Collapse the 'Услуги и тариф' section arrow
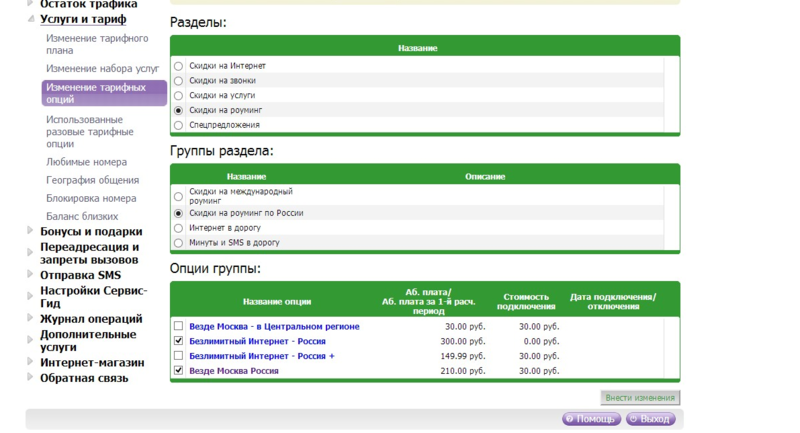The image size is (800, 433). point(31,19)
